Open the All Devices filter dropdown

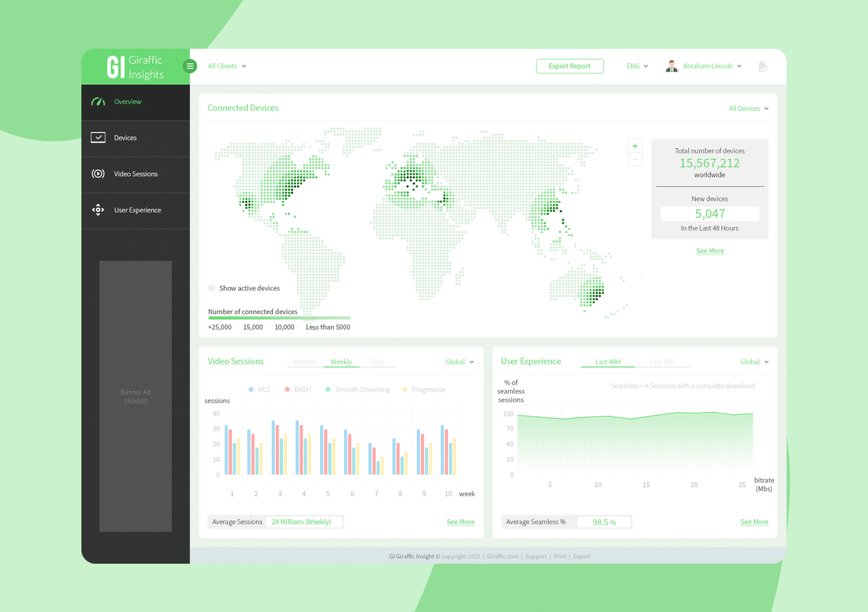point(749,109)
